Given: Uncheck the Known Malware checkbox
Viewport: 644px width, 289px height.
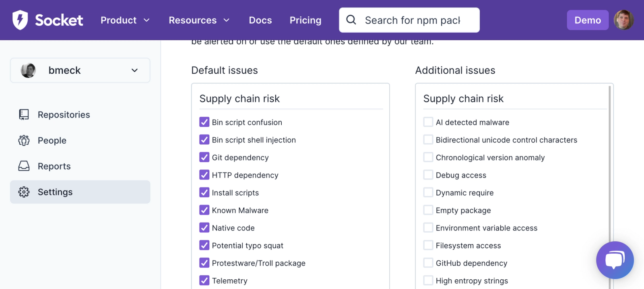Looking at the screenshot, I should pyautogui.click(x=204, y=210).
